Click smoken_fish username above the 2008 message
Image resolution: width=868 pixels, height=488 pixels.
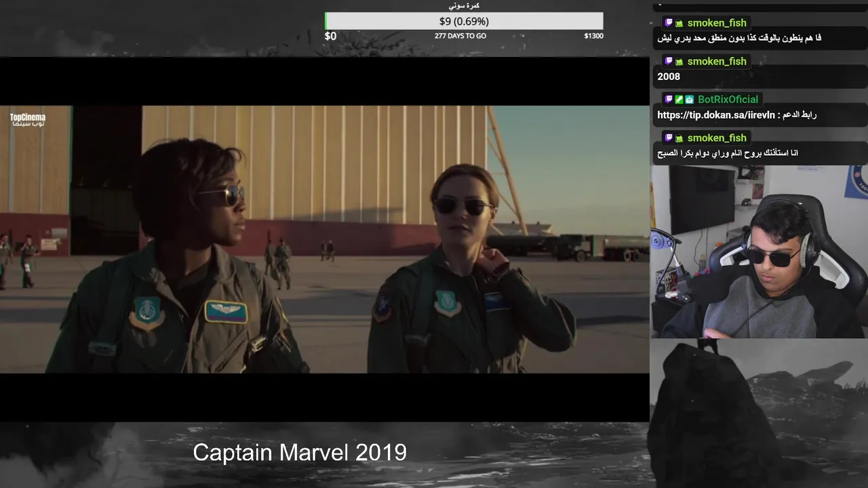point(717,62)
